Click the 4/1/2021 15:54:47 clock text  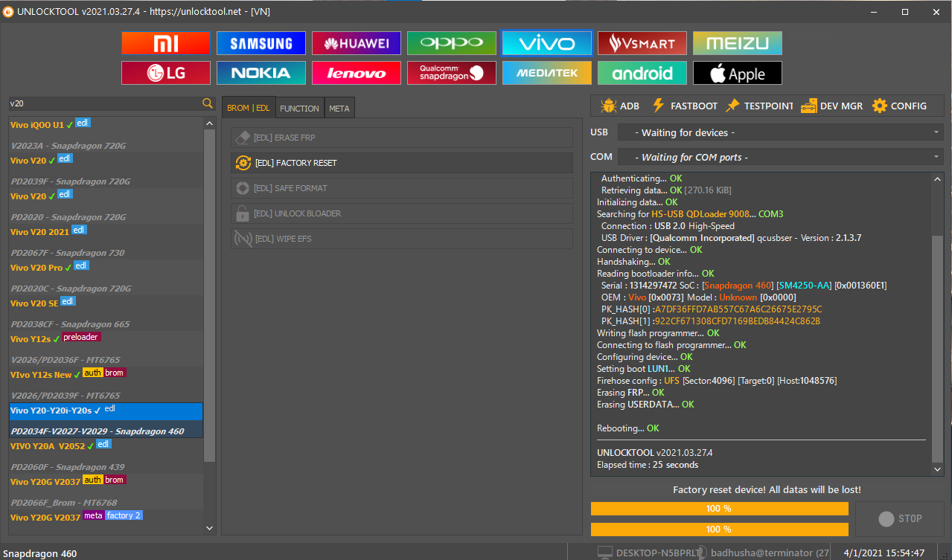(x=884, y=553)
